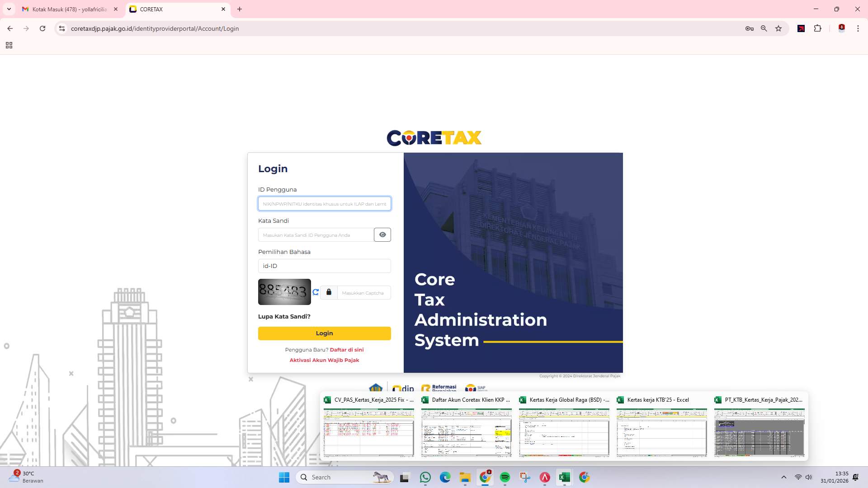
Task: Click the Chrome profile avatar
Action: click(841, 28)
